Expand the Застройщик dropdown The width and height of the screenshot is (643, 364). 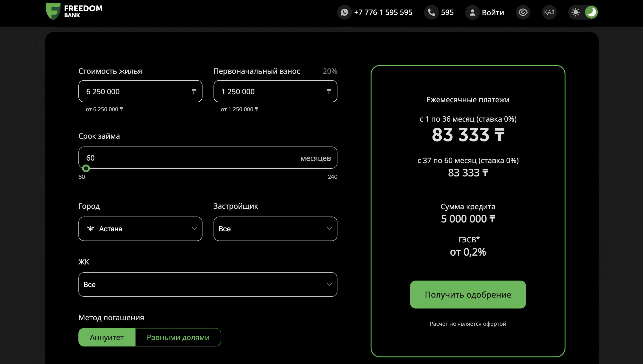click(275, 229)
